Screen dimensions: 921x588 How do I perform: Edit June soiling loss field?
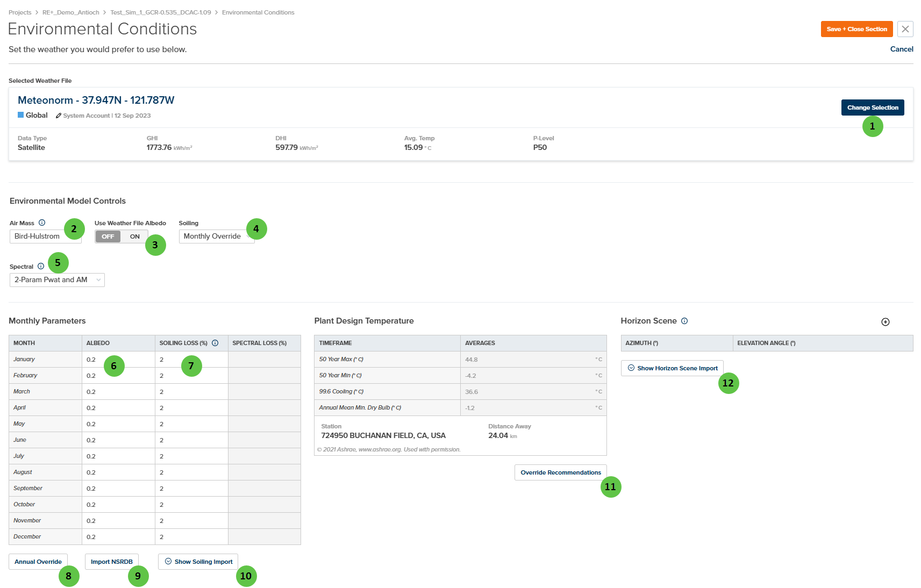(191, 440)
